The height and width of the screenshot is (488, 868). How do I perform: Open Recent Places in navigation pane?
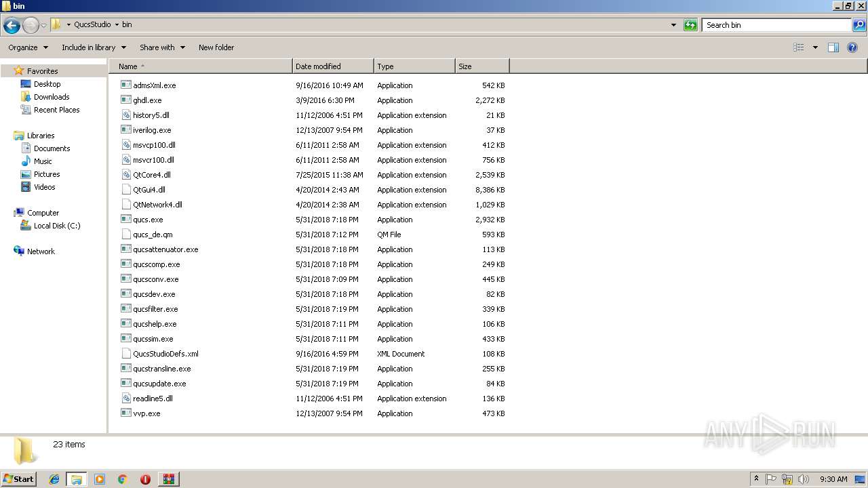pyautogui.click(x=56, y=110)
